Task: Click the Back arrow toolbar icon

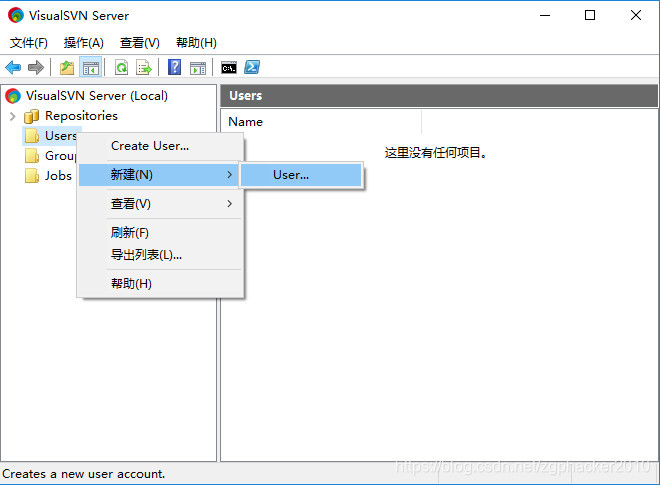Action: point(13,67)
